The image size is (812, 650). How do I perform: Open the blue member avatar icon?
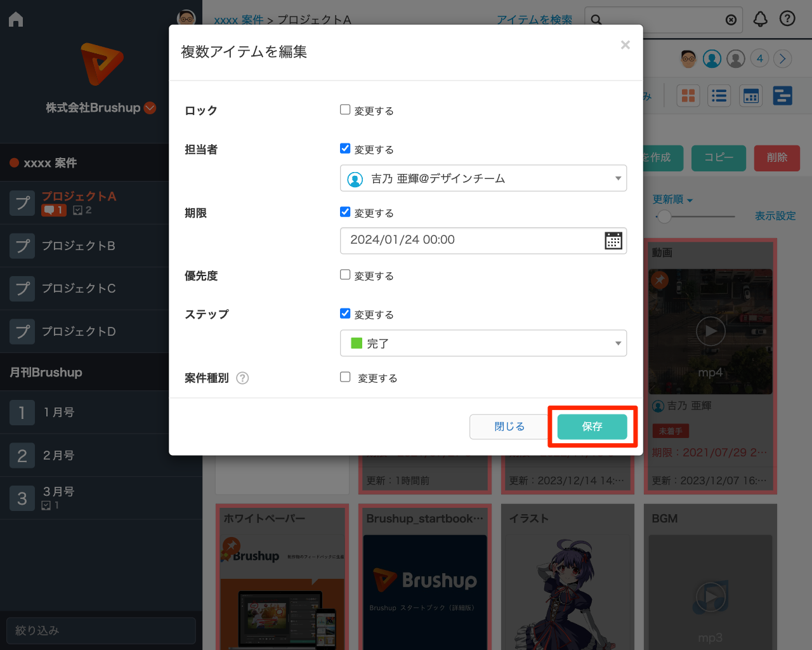(712, 59)
